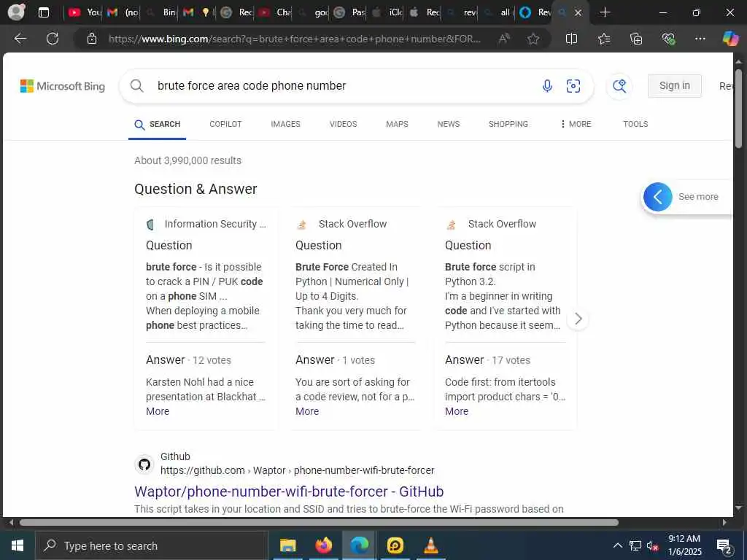The image size is (747, 560).
Task: Open the Favorites list icon
Action: pos(604,39)
